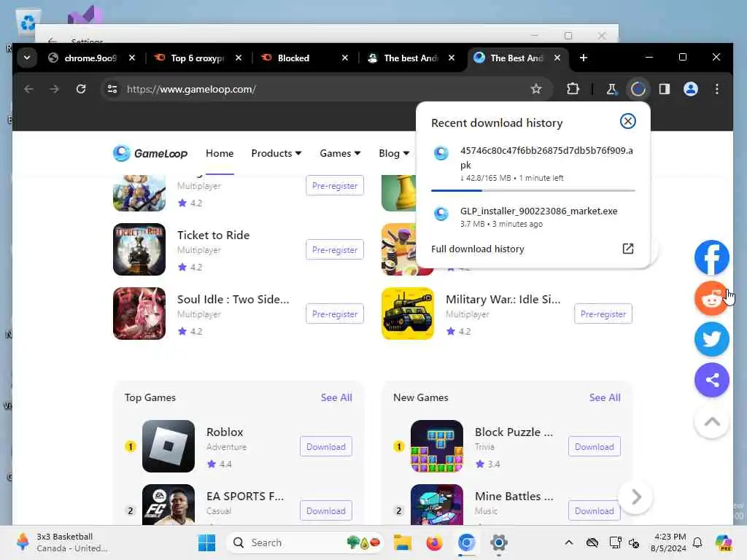747x560 pixels.
Task: Pre-register for Soul Idle : Two Side
Action: (335, 314)
